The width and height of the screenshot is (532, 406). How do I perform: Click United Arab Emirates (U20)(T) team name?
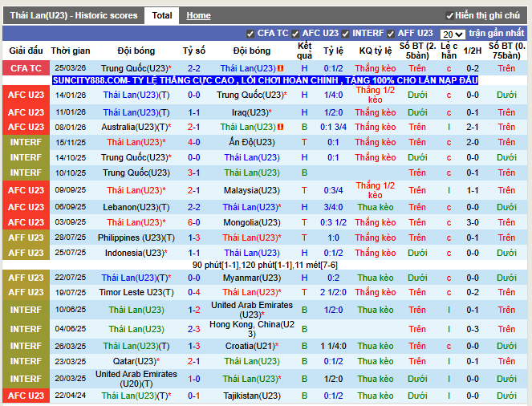[x=136, y=379]
